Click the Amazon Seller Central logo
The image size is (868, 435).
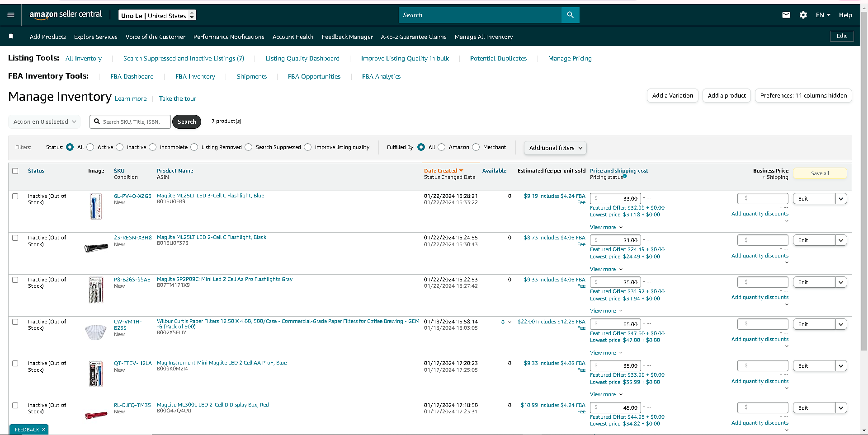(66, 15)
